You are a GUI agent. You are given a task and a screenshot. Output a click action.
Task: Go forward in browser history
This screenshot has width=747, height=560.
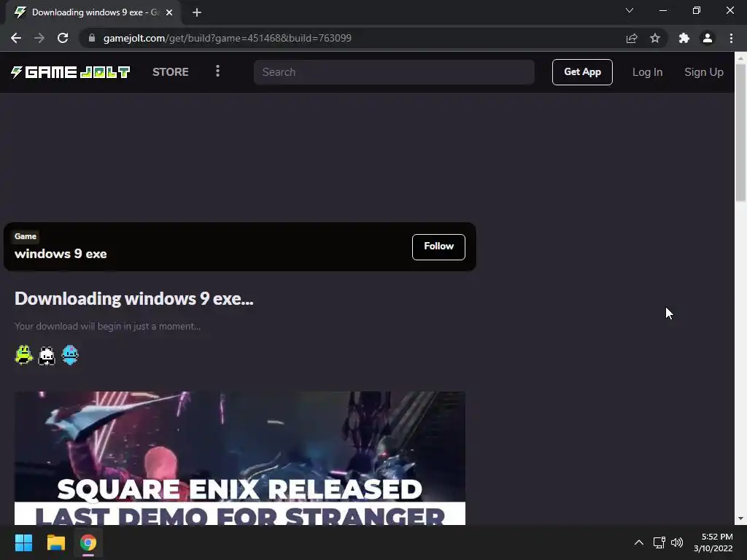coord(39,38)
